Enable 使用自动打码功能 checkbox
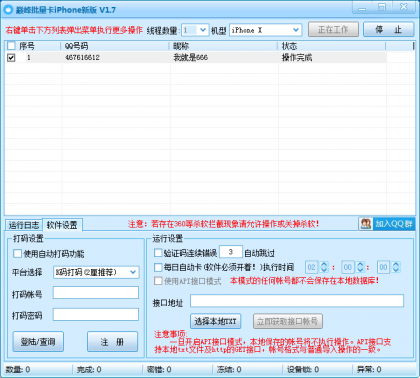Screen dimensions: 420x378 point(17,254)
